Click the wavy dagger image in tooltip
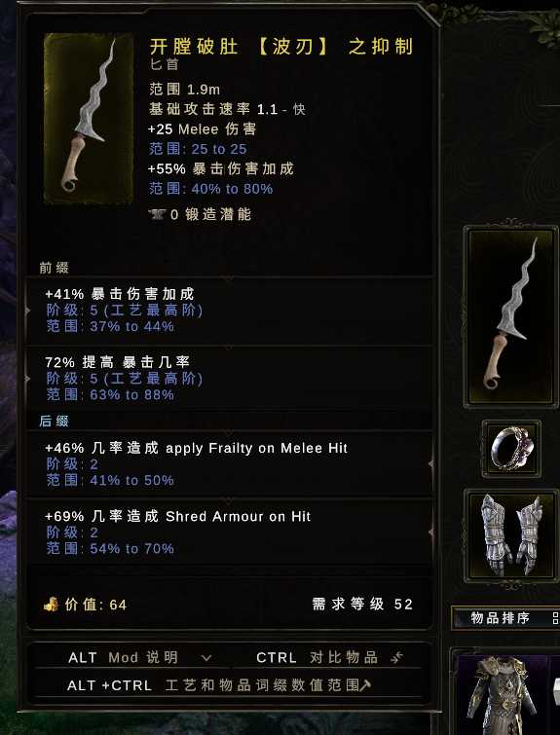 89,119
